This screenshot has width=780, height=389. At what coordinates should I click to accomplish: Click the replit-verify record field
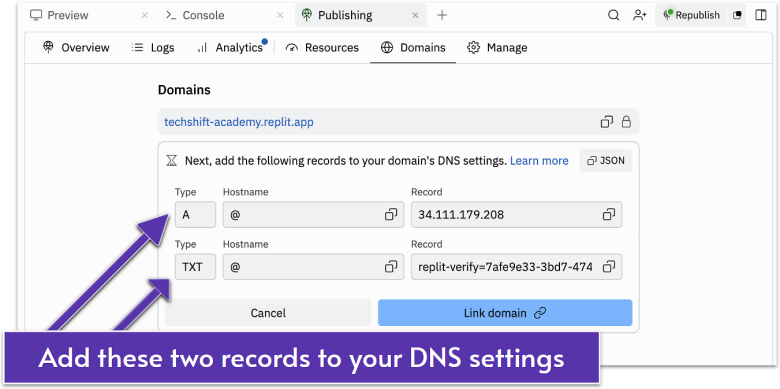(516, 267)
